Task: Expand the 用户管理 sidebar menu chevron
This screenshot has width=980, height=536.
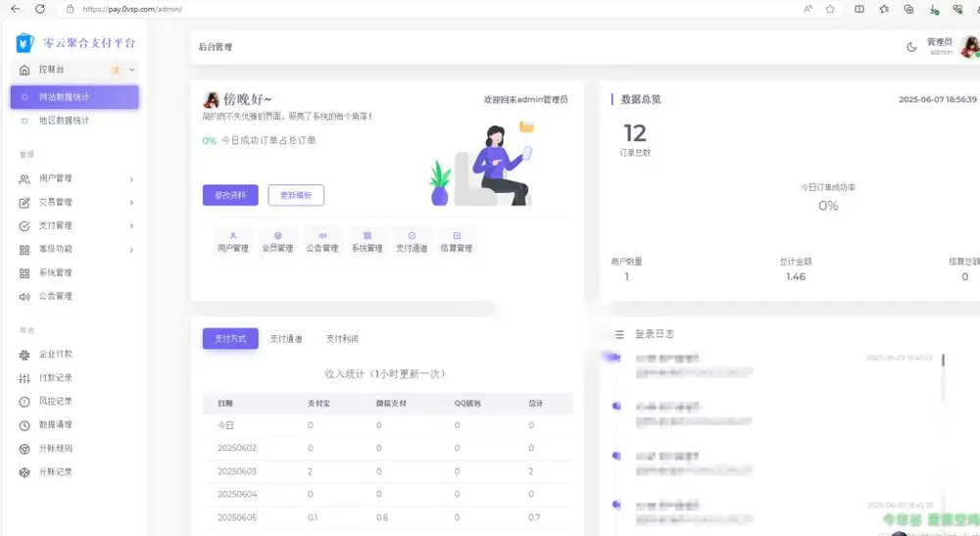Action: (131, 179)
